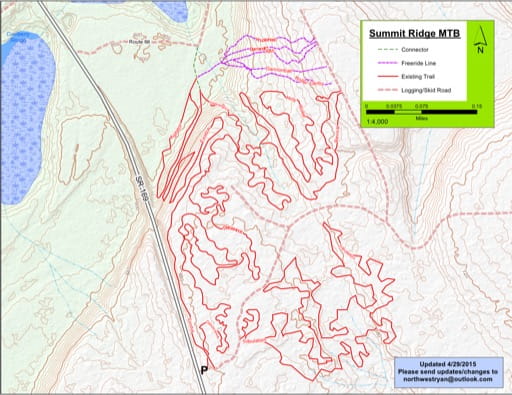Image resolution: width=512 pixels, height=395 pixels.
Task: Click the green Connector dashed line symbol in legend
Action: pos(388,50)
